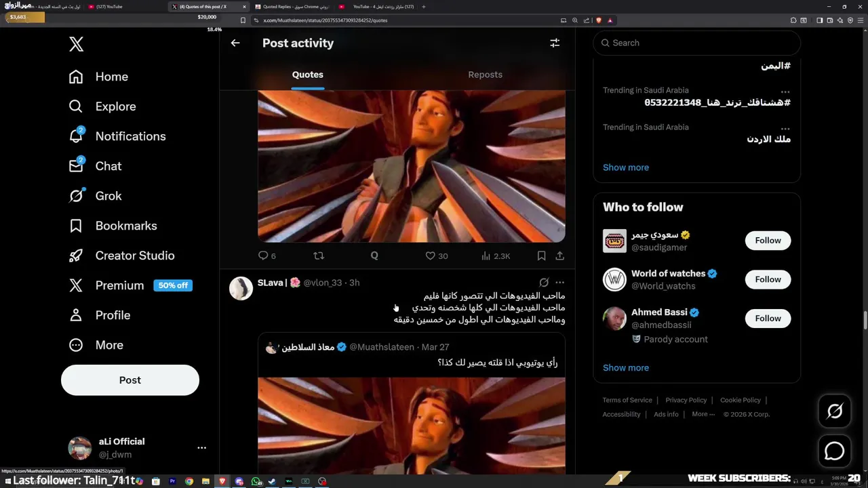Open Notifications in the sidebar
Screen dimensions: 868x488
(x=117, y=136)
